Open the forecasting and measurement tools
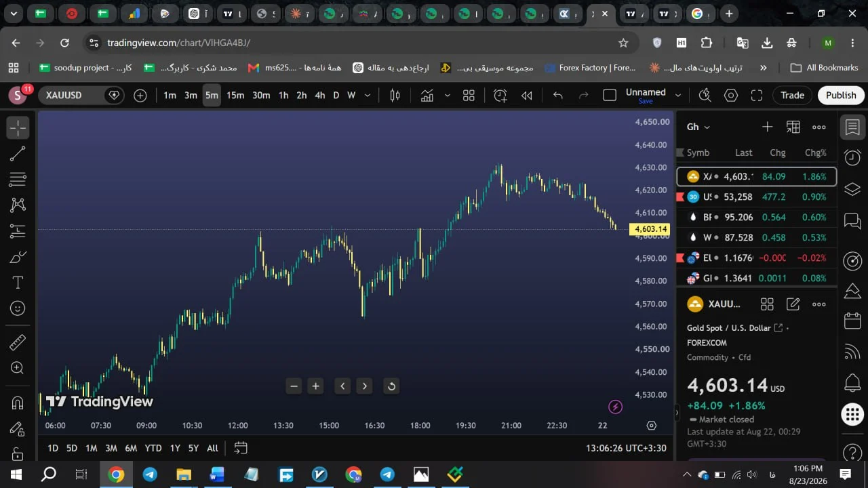 (18, 230)
